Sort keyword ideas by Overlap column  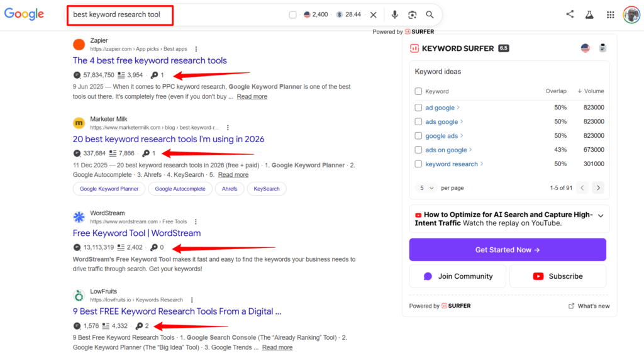tap(556, 91)
